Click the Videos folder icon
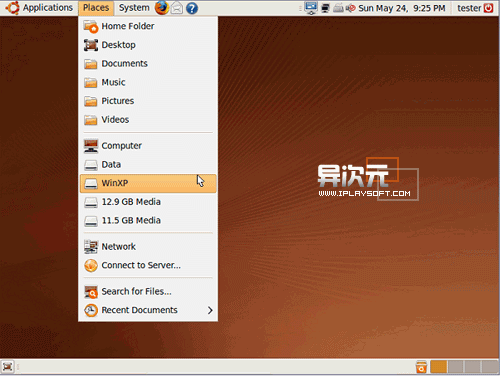The image size is (500, 376). pyautogui.click(x=91, y=120)
